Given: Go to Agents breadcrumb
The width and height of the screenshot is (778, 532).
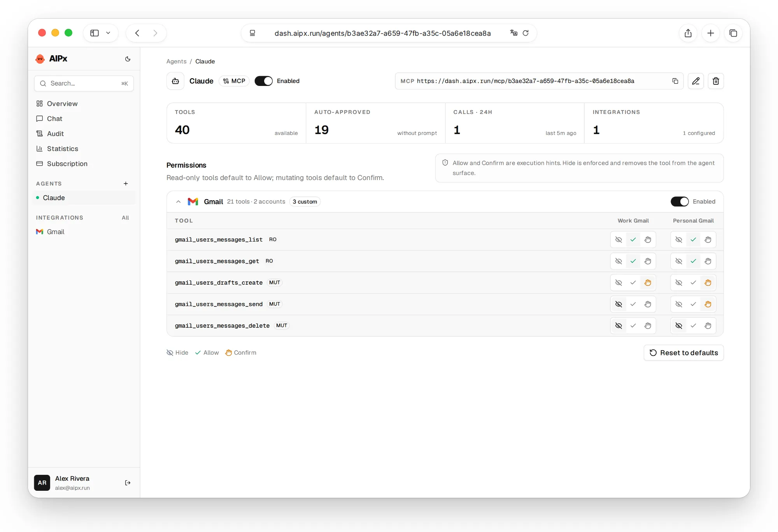Looking at the screenshot, I should pos(176,61).
